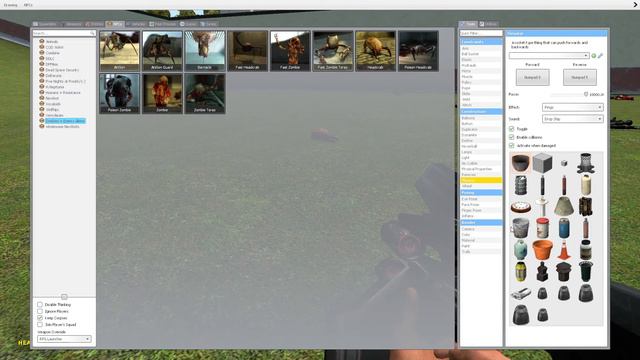The height and width of the screenshot is (360, 640).
Task: Set the Forward thruster key button
Action: pyautogui.click(x=533, y=77)
